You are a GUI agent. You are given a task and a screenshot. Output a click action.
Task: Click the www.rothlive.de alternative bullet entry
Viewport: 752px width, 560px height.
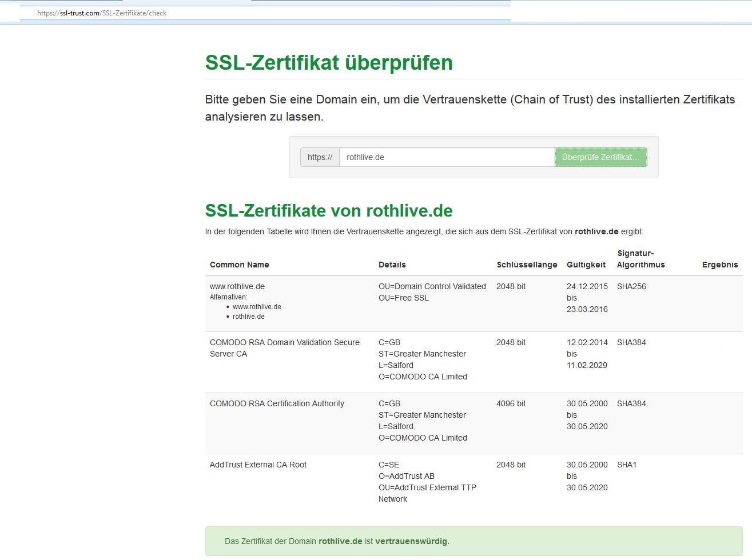(x=257, y=307)
